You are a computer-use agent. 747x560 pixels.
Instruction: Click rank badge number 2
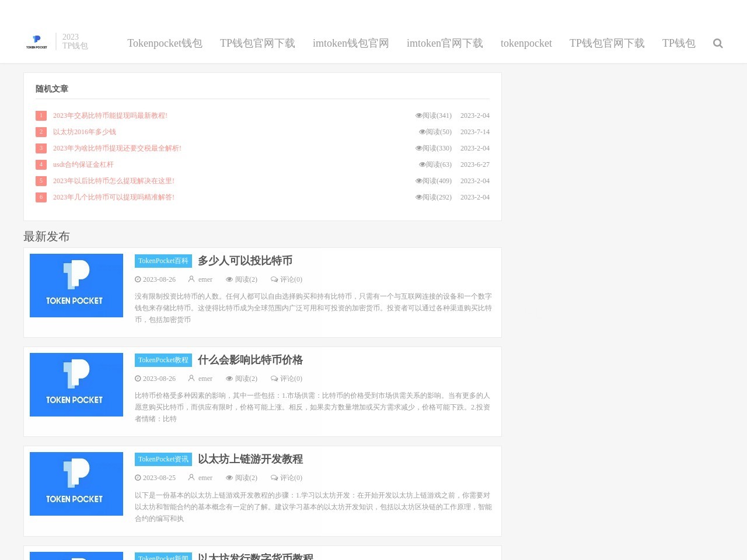pyautogui.click(x=41, y=132)
